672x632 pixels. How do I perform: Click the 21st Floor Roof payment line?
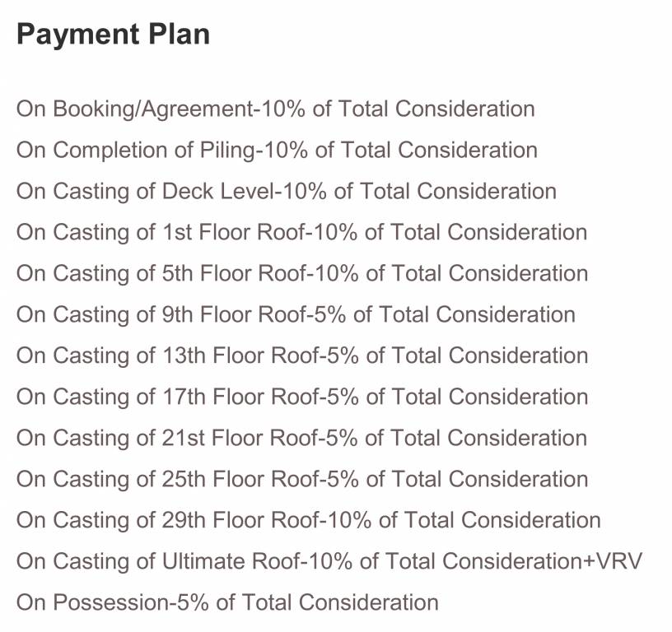point(301,438)
